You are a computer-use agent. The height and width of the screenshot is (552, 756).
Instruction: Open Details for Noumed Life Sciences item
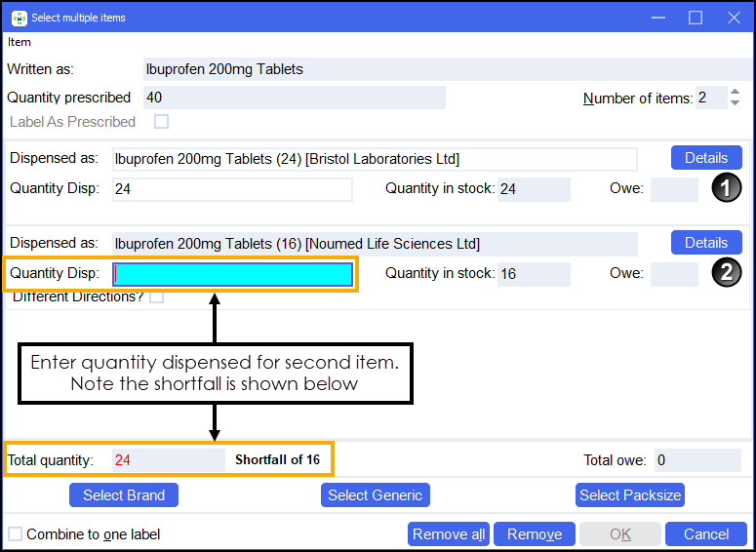(x=705, y=243)
